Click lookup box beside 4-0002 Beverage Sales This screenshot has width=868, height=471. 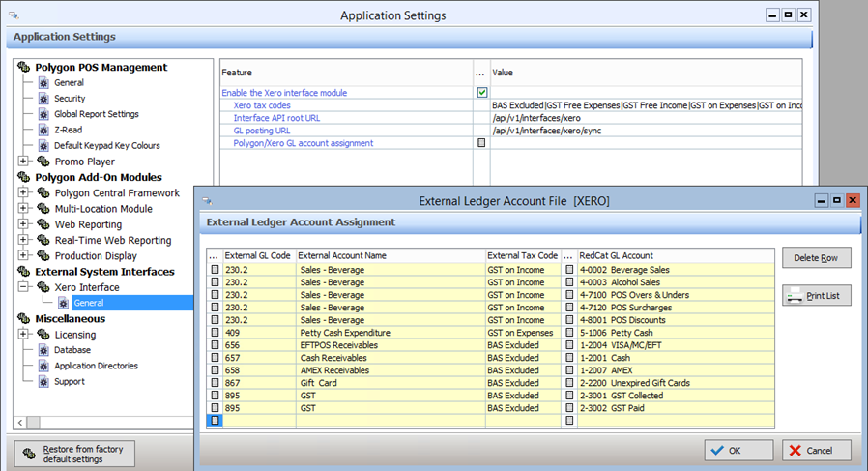569,270
